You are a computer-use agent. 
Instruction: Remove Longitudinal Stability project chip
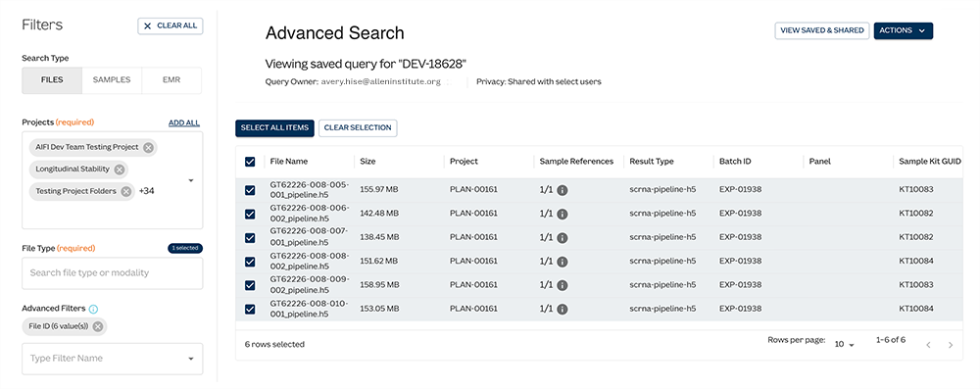(120, 170)
